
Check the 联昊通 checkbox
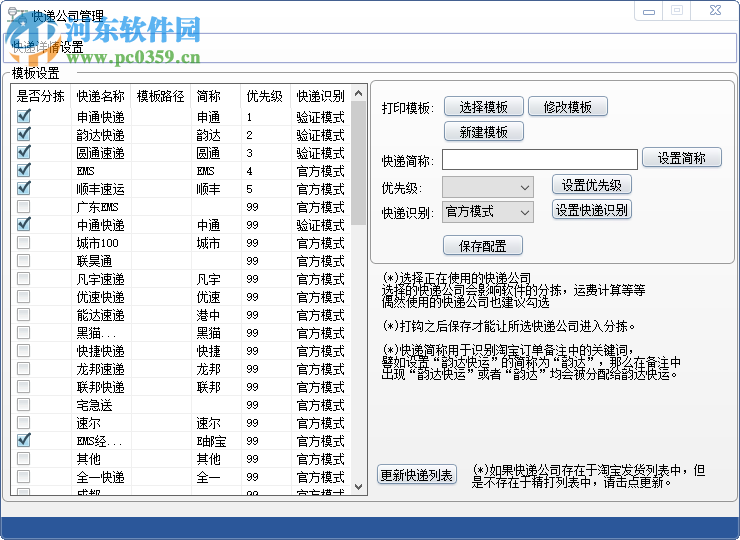coord(24,260)
